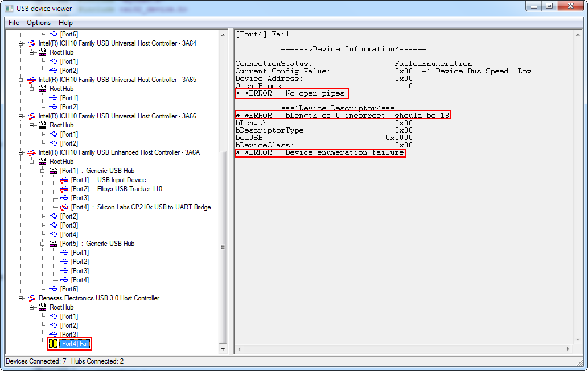Open the Help menu
The width and height of the screenshot is (588, 371).
(65, 23)
